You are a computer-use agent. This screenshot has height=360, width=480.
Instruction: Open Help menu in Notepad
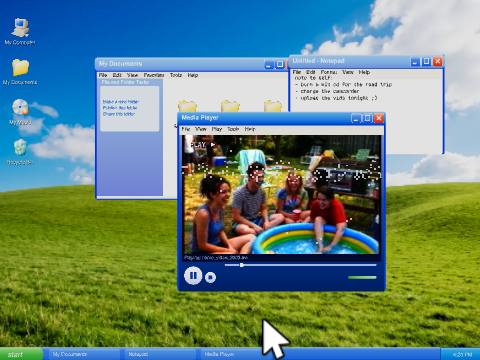point(364,72)
